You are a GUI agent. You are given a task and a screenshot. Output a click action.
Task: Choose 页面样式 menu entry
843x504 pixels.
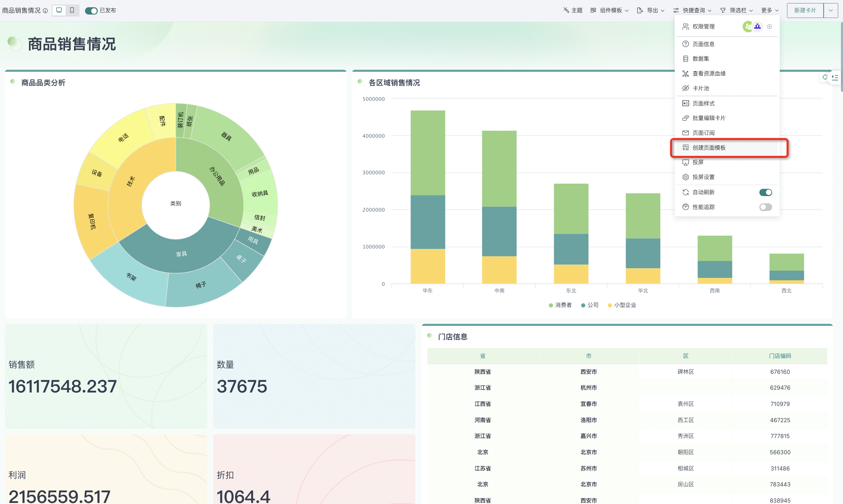(727, 103)
